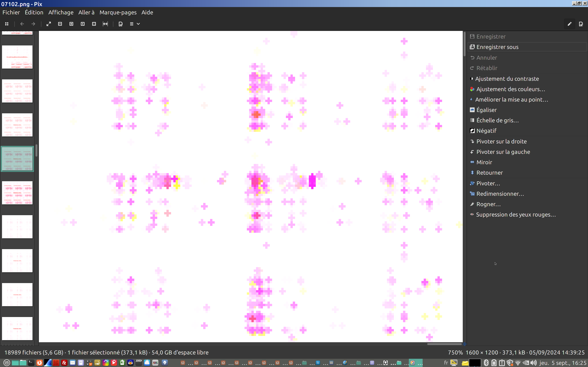The height and width of the screenshot is (367, 588).
Task: Click the fit-to-window zoom icon
Action: point(94,24)
